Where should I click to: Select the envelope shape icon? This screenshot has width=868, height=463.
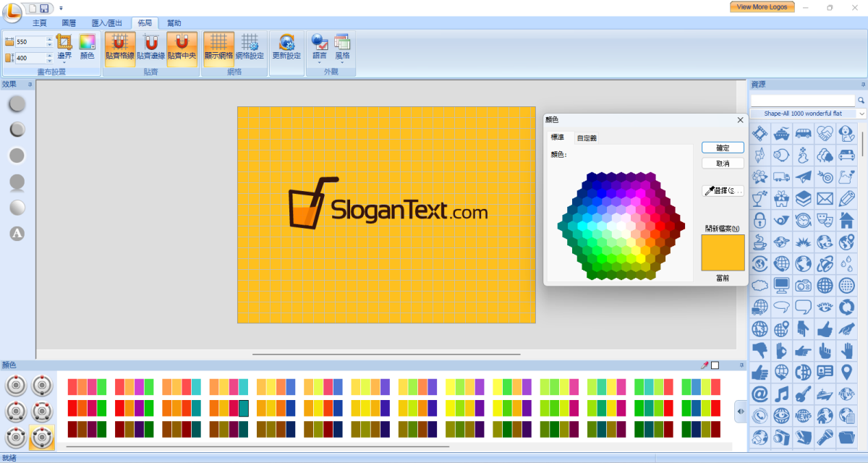coord(825,198)
